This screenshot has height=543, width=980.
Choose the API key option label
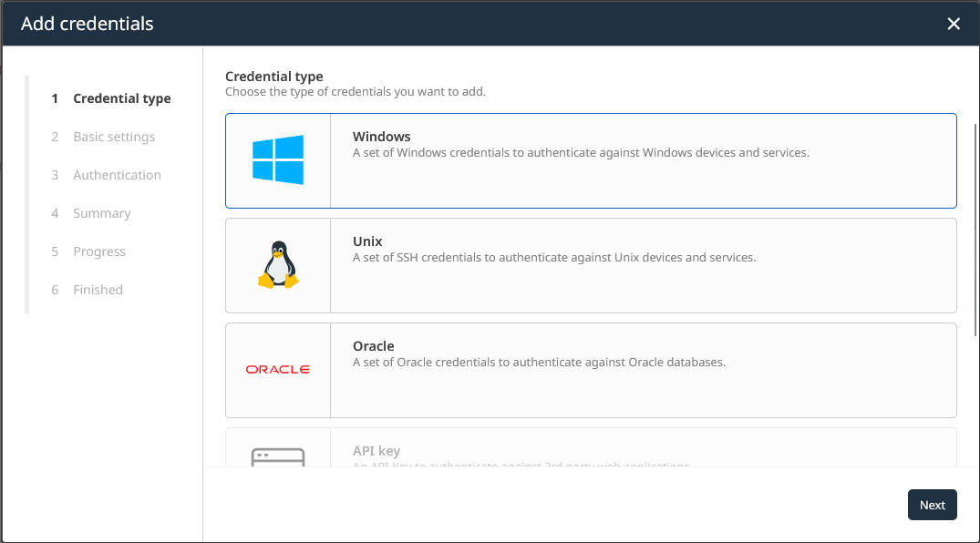pos(377,451)
